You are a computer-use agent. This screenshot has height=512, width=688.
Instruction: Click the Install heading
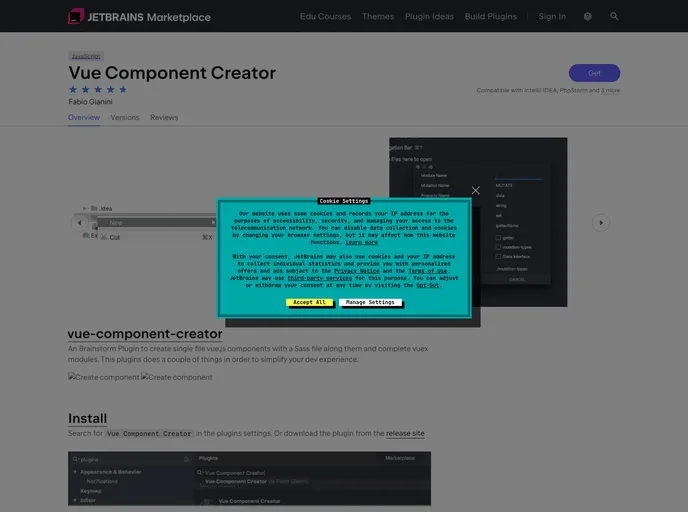click(87, 419)
